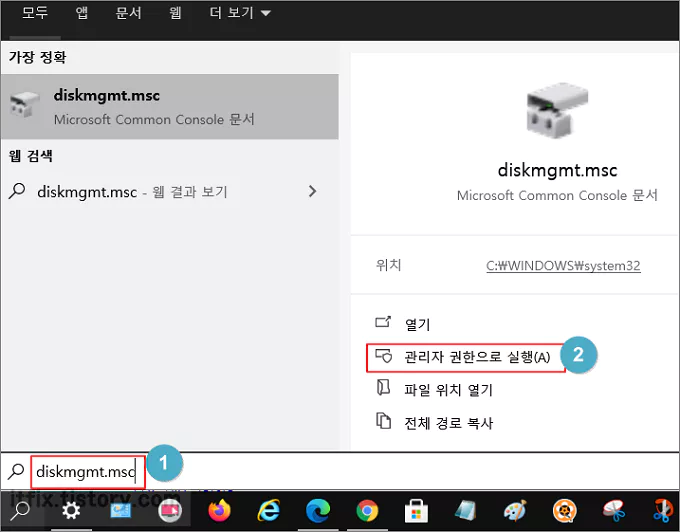
Task: Select 전체 경로 복사 action
Action: [x=448, y=423]
